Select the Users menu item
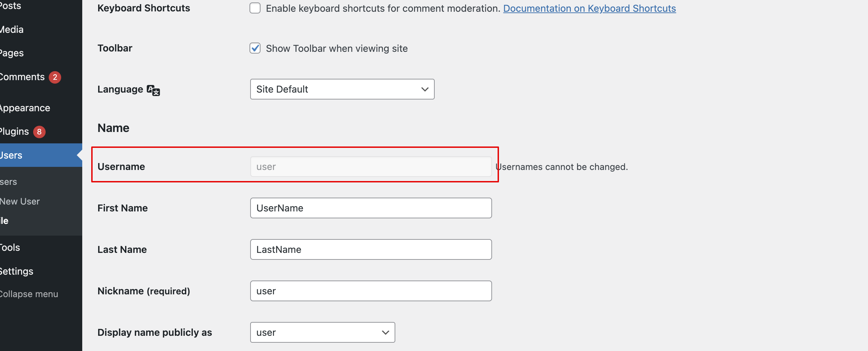This screenshot has height=351, width=868. pos(11,155)
